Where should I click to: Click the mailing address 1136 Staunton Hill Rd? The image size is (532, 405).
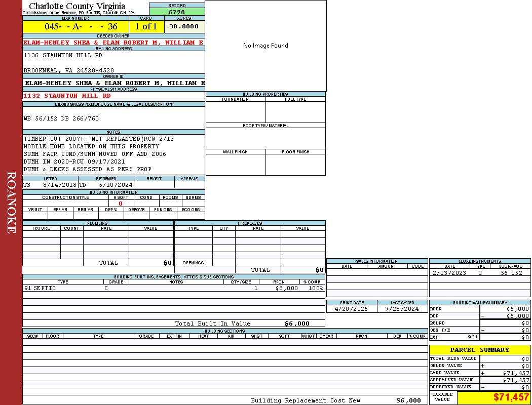point(63,55)
